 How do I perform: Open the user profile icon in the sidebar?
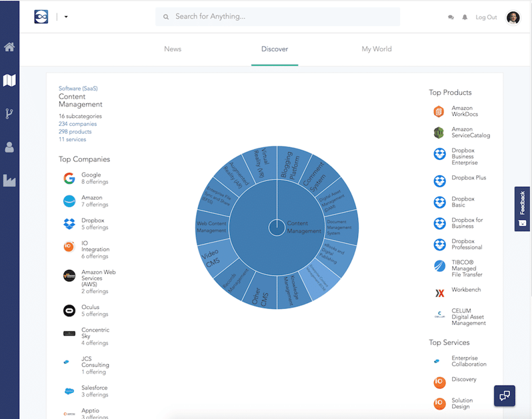(9, 147)
